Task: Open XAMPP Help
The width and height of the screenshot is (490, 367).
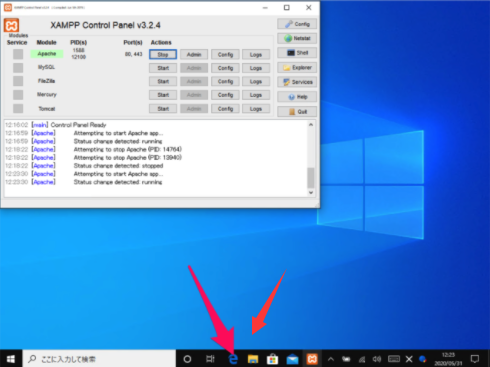Action: click(x=297, y=97)
